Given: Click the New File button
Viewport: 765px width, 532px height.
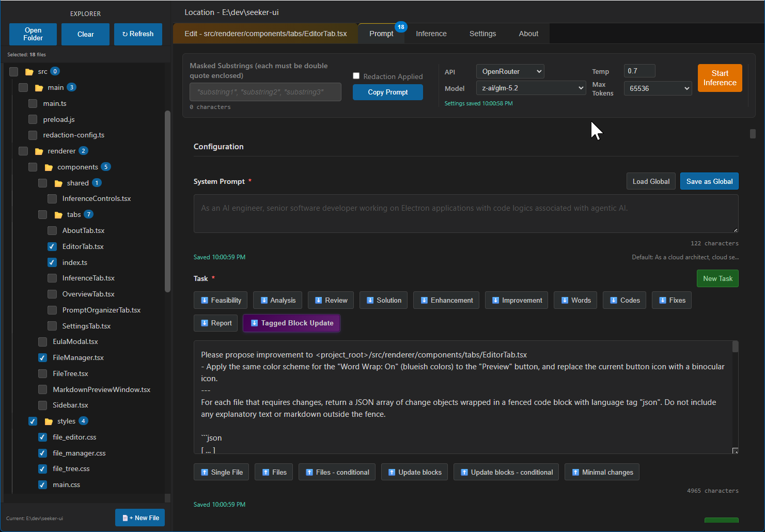Looking at the screenshot, I should tap(140, 518).
